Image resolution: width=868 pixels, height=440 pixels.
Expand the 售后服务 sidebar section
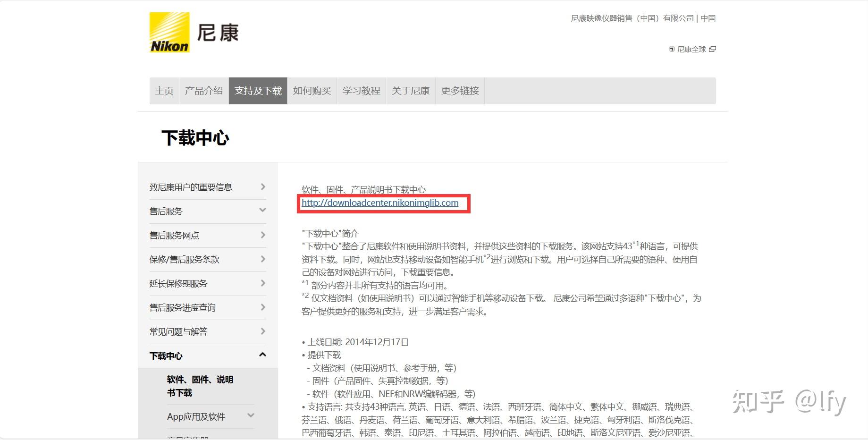click(x=262, y=211)
